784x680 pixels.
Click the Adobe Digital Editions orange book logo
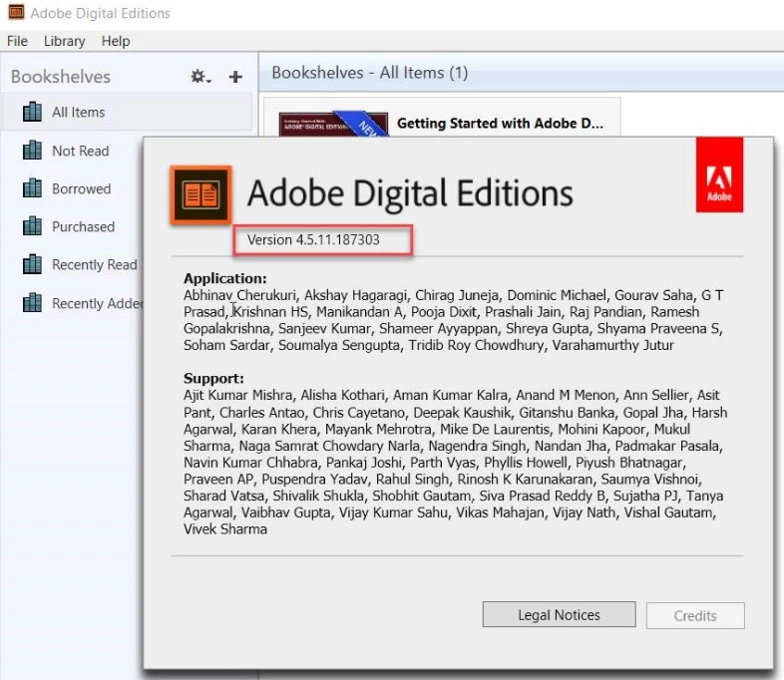200,194
